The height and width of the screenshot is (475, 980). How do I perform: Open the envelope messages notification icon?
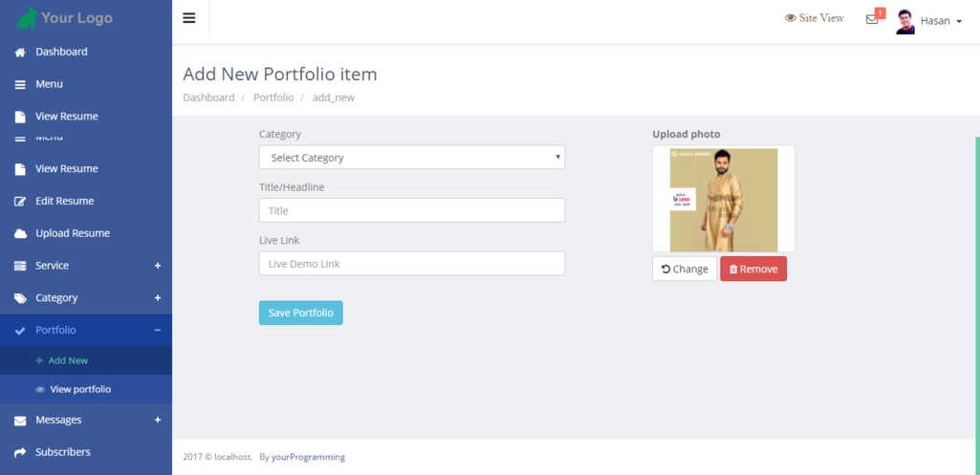point(872,19)
